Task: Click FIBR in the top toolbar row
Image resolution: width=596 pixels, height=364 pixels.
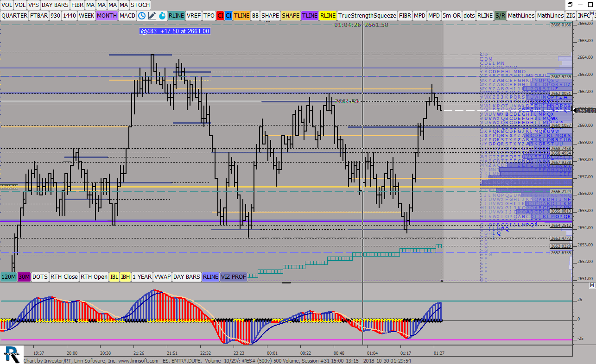Action: (77, 5)
